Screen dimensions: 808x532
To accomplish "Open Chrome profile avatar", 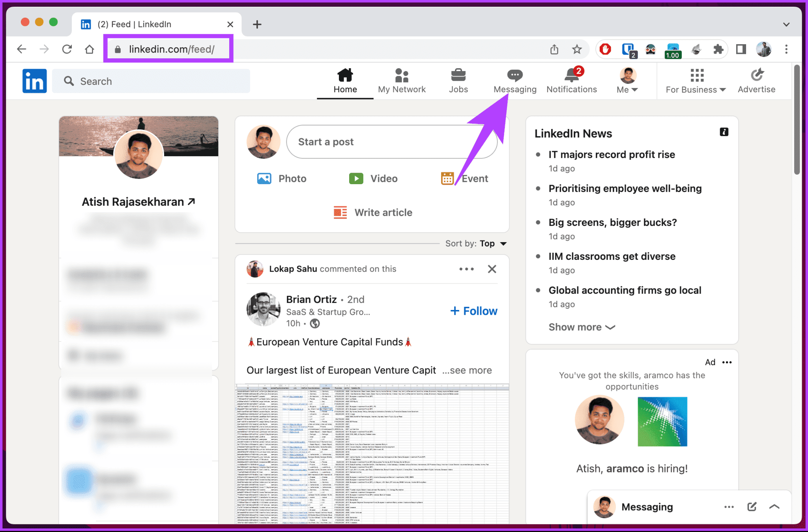I will tap(764, 49).
